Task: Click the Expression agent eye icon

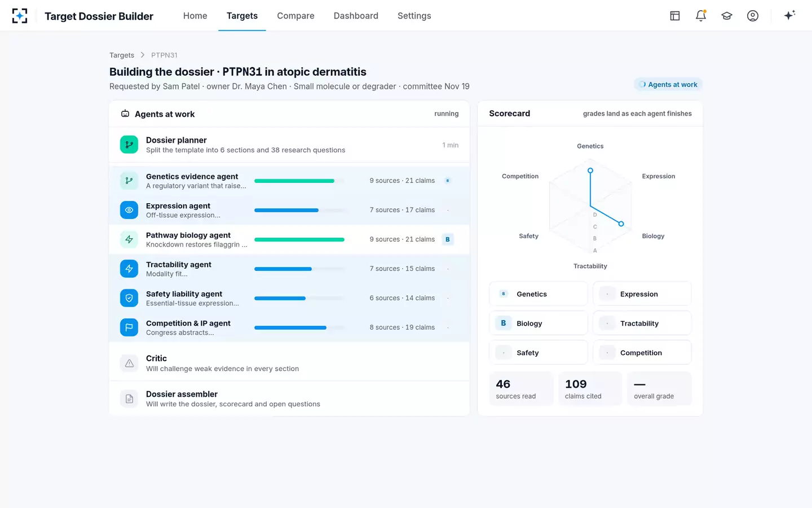Action: tap(129, 210)
